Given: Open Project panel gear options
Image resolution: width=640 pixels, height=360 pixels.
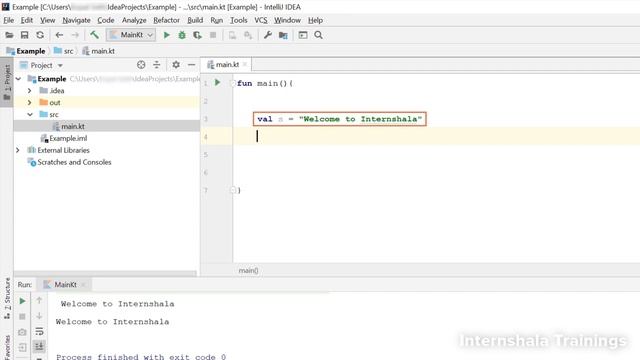Looking at the screenshot, I should (x=176, y=65).
